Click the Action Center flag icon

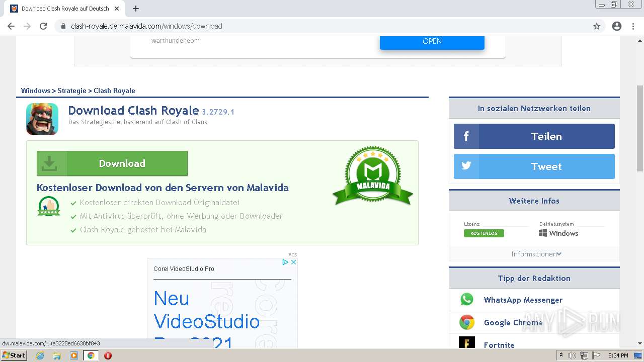pyautogui.click(x=595, y=355)
